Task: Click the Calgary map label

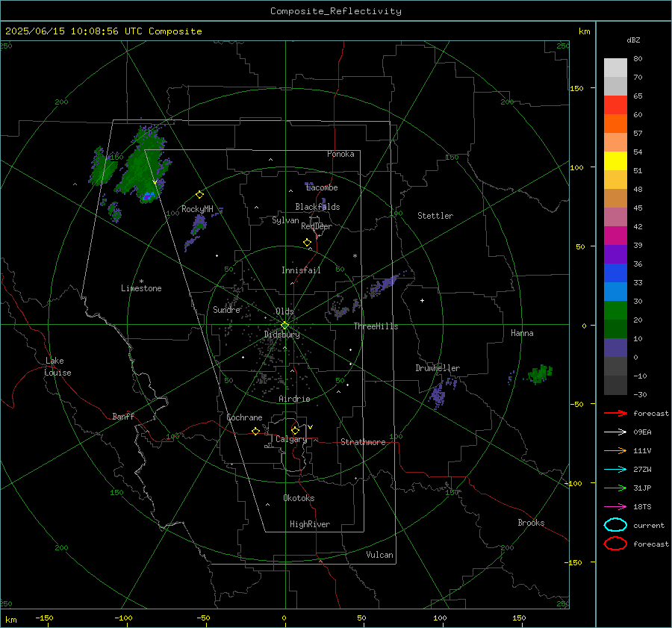Action: pyautogui.click(x=291, y=439)
